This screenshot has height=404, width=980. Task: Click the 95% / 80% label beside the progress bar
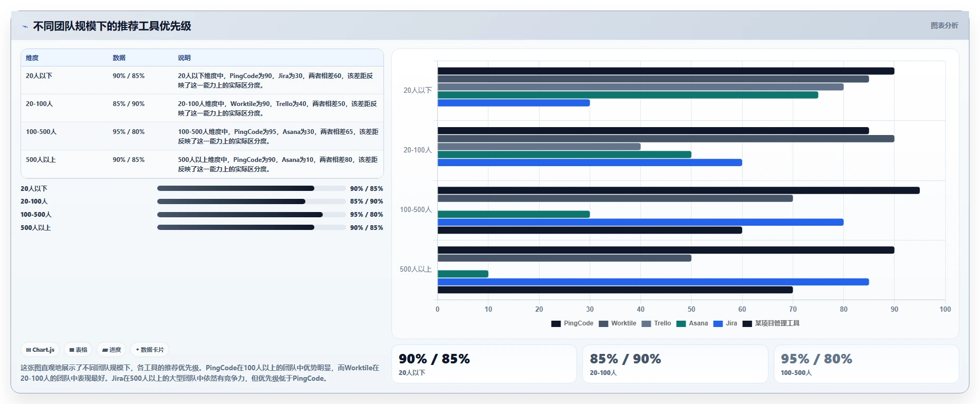(x=367, y=215)
